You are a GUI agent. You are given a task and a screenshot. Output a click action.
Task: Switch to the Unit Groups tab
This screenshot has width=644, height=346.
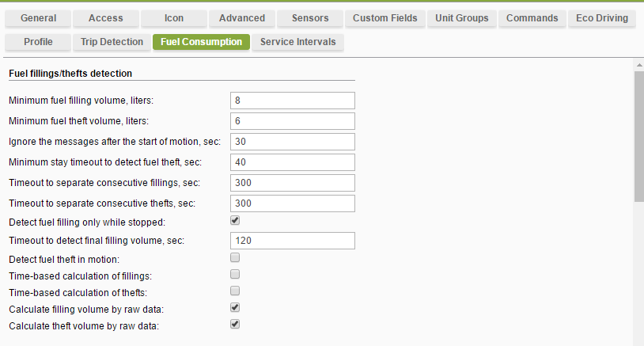(x=462, y=18)
